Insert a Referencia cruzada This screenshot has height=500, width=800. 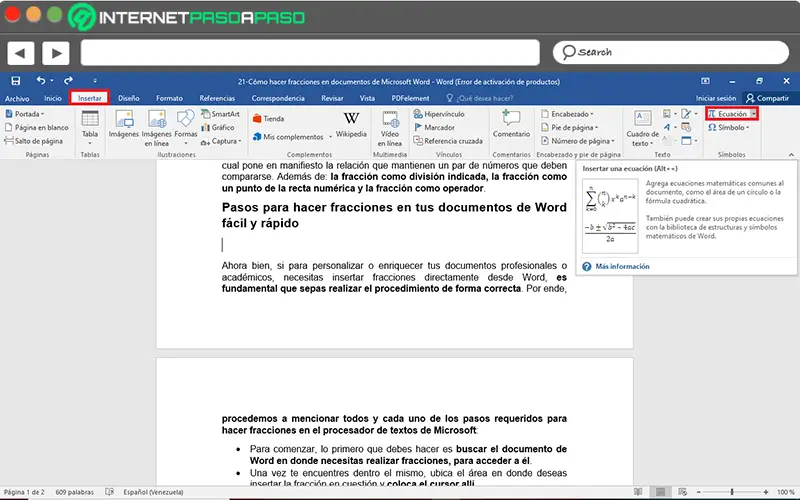pyautogui.click(x=448, y=141)
